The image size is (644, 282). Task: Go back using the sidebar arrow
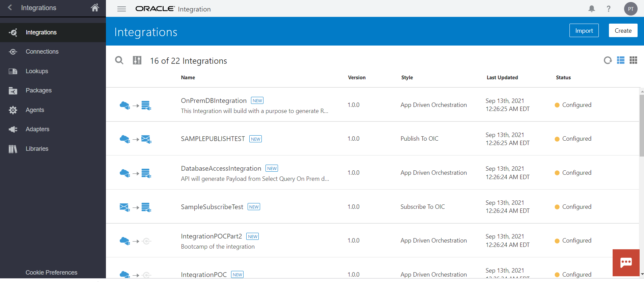[x=10, y=8]
